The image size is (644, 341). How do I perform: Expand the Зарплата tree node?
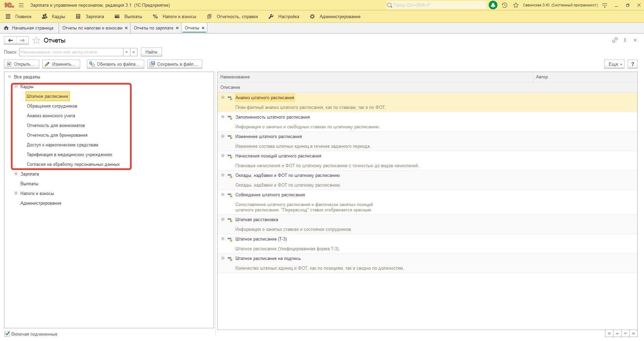(16, 174)
